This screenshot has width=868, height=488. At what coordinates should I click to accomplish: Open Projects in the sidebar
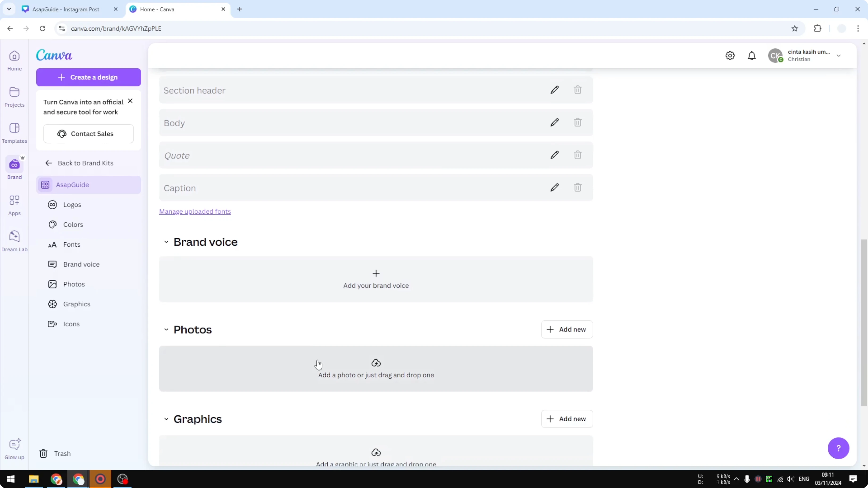[x=14, y=97]
